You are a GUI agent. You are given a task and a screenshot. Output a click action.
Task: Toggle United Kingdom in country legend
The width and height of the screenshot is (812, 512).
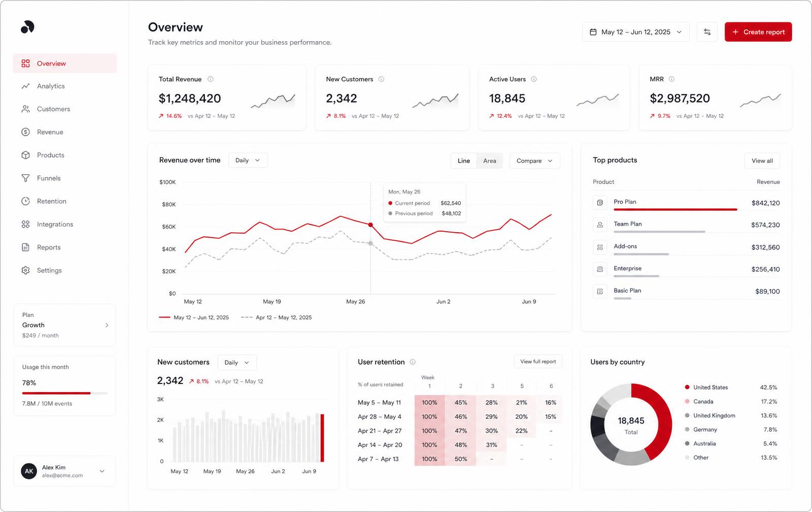point(731,415)
